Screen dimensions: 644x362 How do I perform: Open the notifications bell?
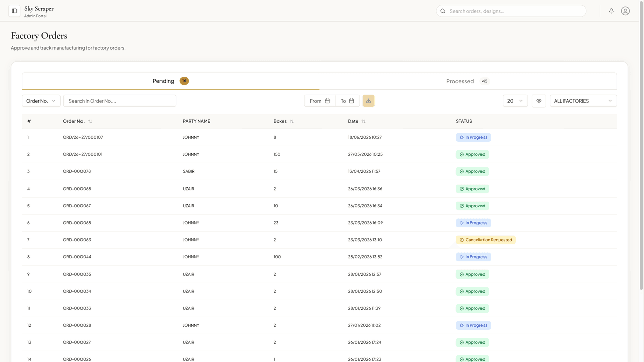coord(611,11)
